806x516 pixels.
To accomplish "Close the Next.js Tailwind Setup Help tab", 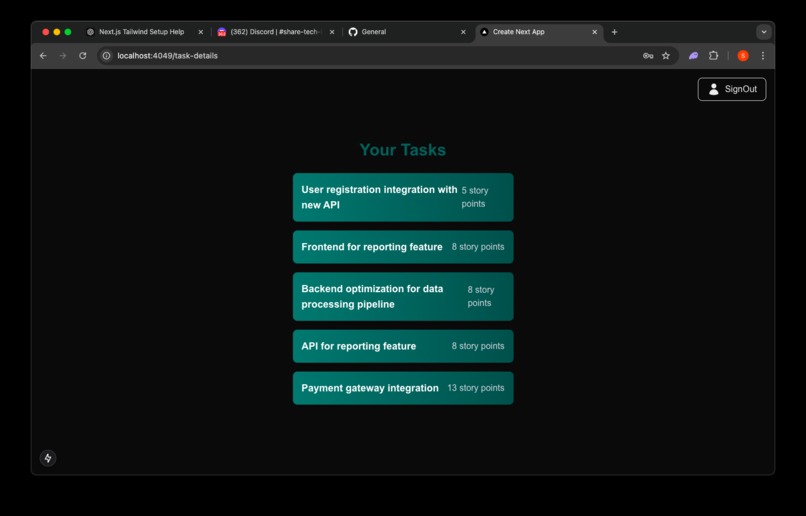I will pos(200,32).
